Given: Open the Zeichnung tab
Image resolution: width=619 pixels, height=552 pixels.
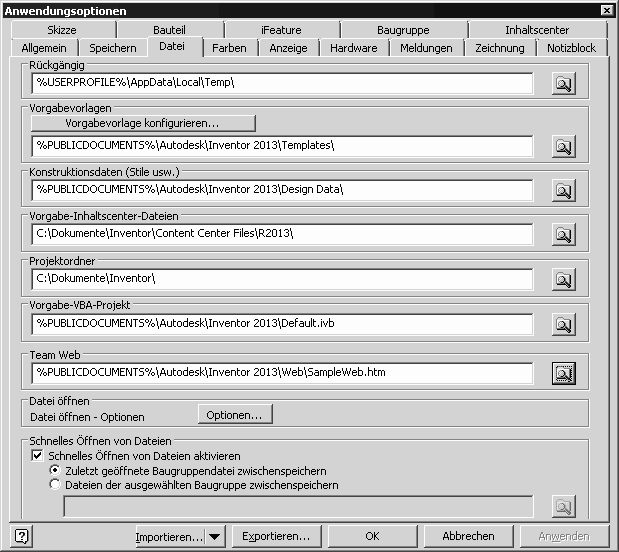Looking at the screenshot, I should click(499, 48).
